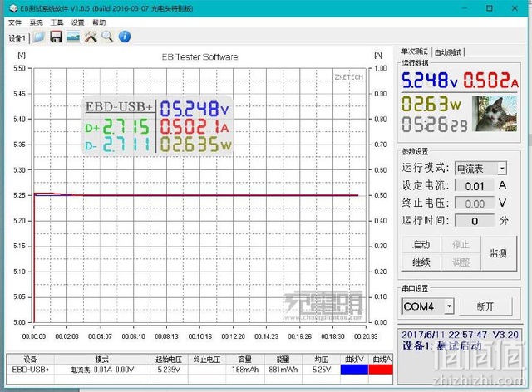
Task: Open the 工具 menu
Action: click(x=57, y=22)
